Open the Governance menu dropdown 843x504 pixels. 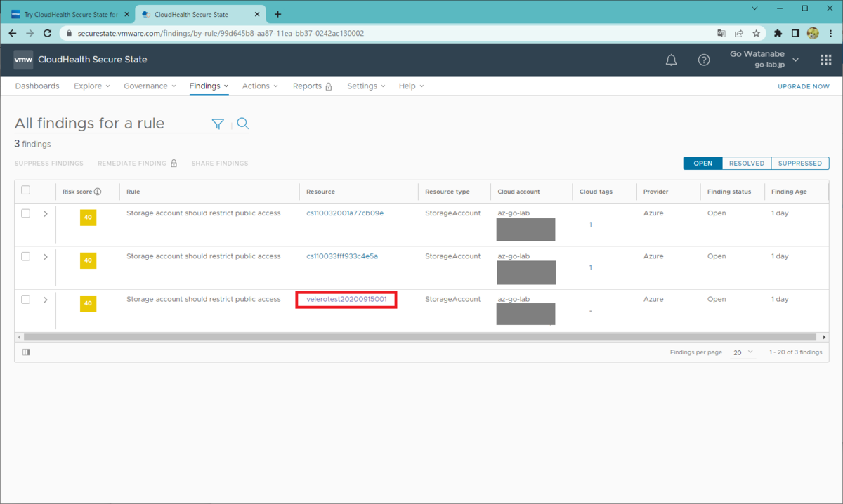tap(150, 86)
